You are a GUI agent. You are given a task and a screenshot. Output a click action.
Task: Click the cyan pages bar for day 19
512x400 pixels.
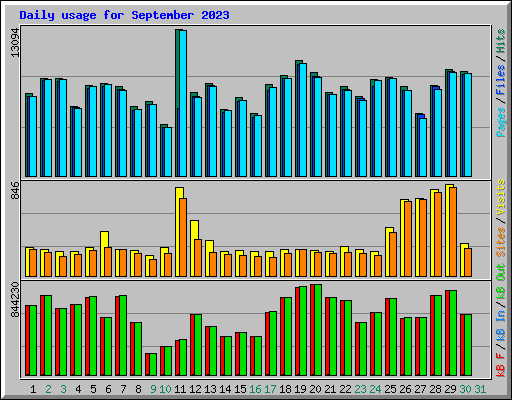point(303,120)
